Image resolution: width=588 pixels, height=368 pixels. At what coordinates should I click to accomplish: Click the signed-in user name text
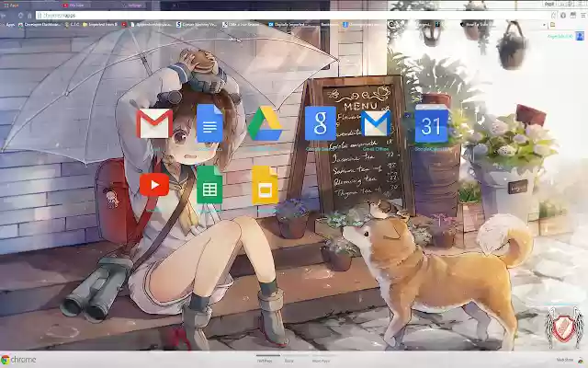(x=560, y=37)
